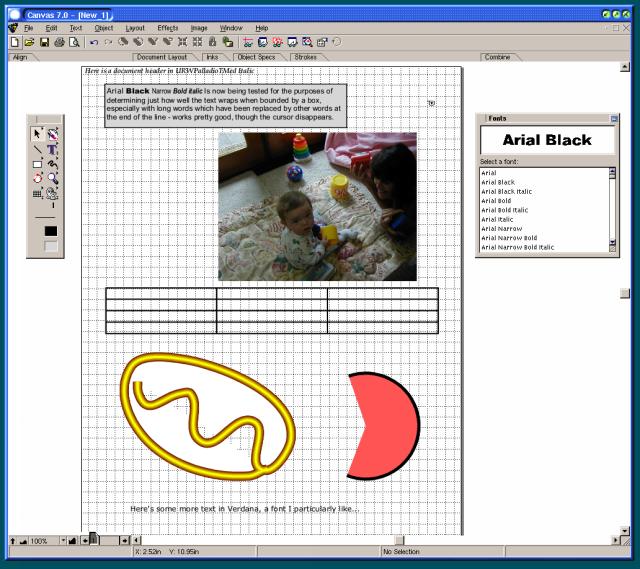
Task: Select the freehand Curve tool
Action: 52,163
